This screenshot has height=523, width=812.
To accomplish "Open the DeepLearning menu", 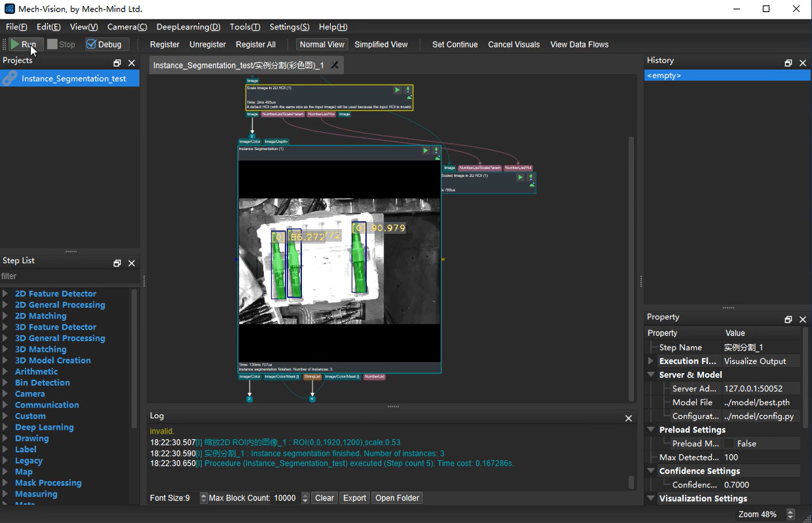I will 188,27.
